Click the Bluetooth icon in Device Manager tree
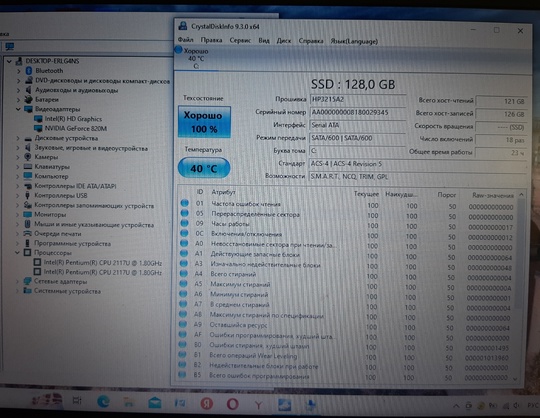Viewport: 540px width, 418px height. coord(29,71)
